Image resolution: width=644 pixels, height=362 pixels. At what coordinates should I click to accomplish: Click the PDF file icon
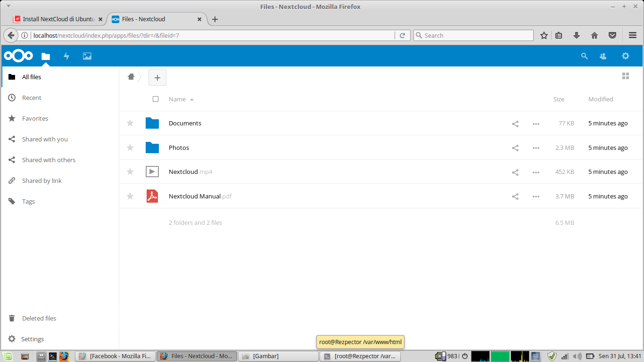click(x=152, y=196)
